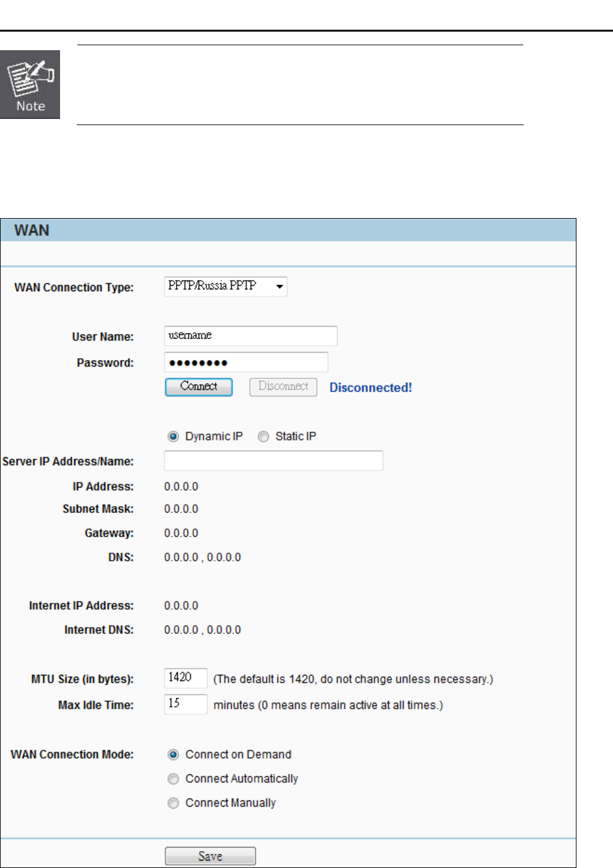Focus the User Name field
Image resolution: width=613 pixels, height=868 pixels.
coord(251,336)
